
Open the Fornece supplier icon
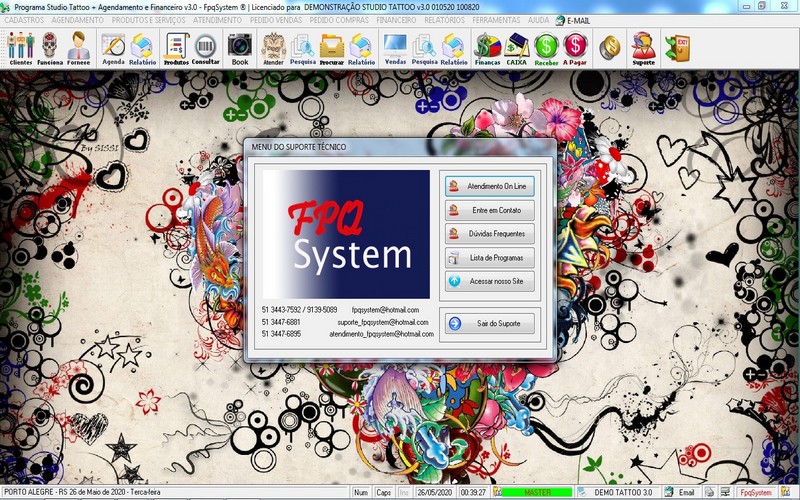[78, 48]
